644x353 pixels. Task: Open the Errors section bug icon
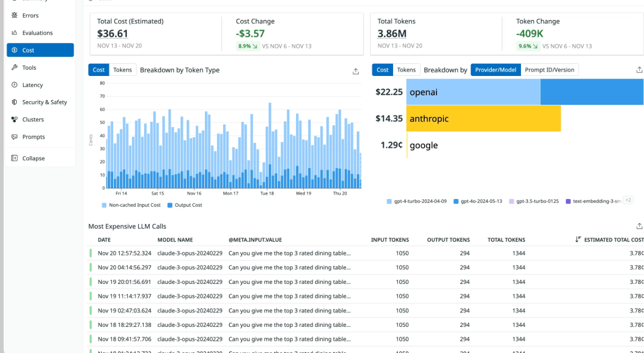(x=15, y=16)
